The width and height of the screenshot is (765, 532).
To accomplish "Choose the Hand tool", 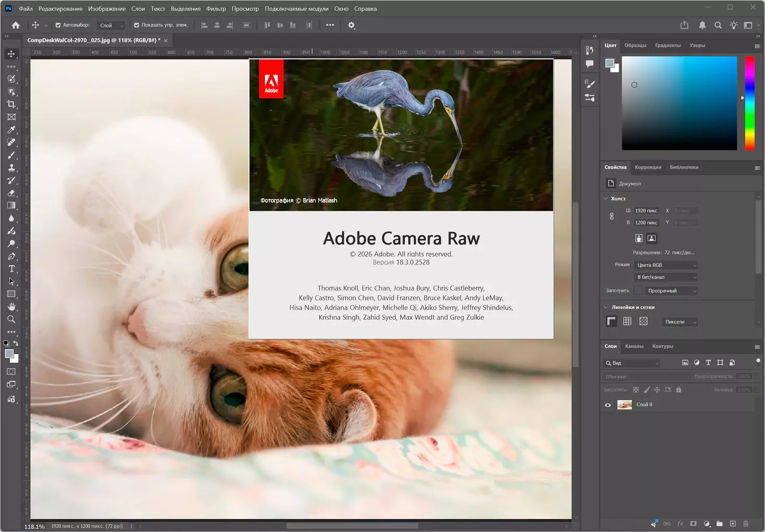I will [11, 307].
